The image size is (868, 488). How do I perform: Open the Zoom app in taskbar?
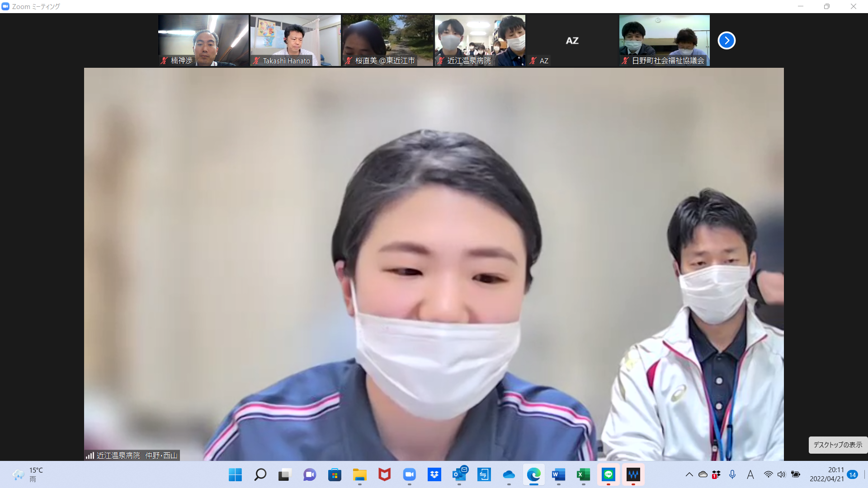[409, 474]
